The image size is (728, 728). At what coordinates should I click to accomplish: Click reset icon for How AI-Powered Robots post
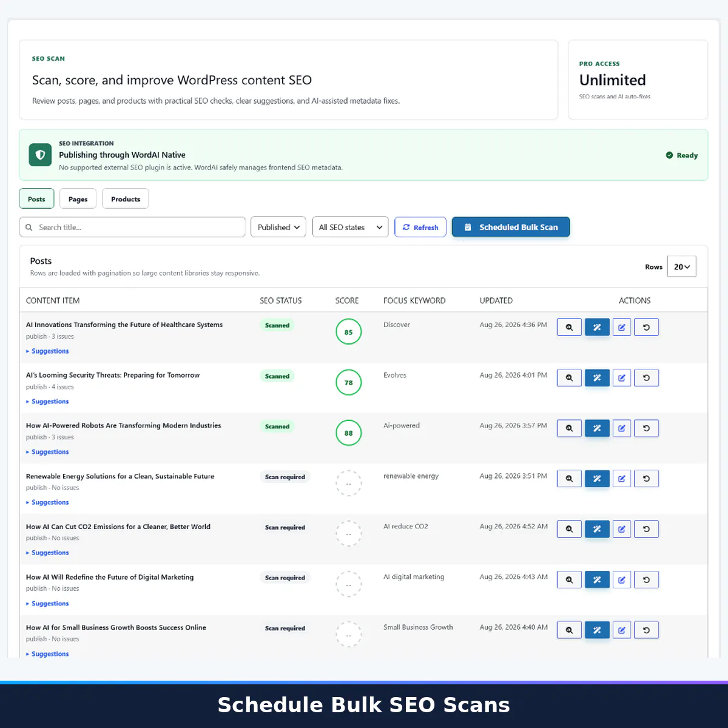[646, 428]
